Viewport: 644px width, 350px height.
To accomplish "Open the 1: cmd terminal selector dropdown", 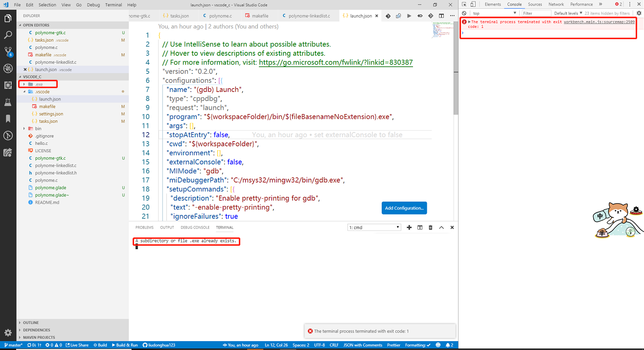I will [374, 227].
